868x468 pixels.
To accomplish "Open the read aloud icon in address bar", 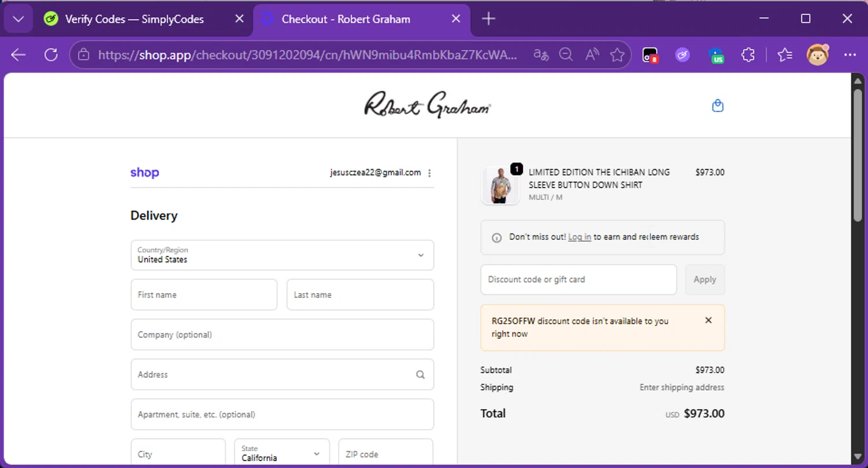I will (x=591, y=54).
